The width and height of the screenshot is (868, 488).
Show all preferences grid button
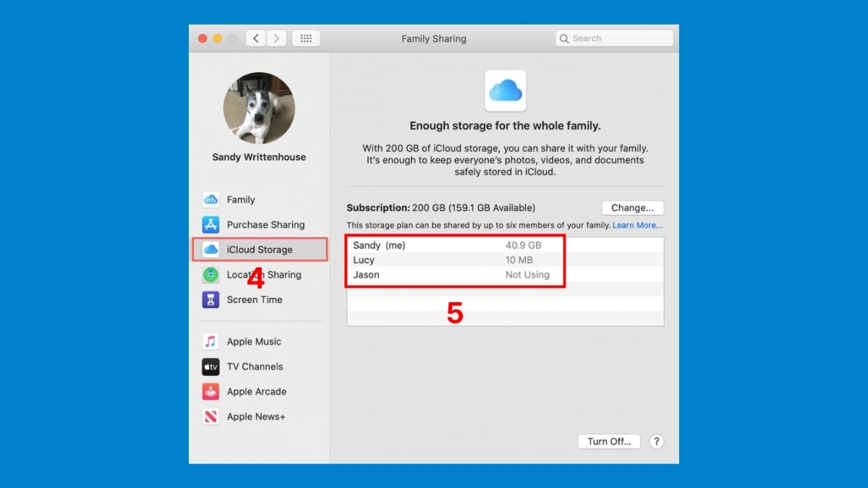coord(306,38)
